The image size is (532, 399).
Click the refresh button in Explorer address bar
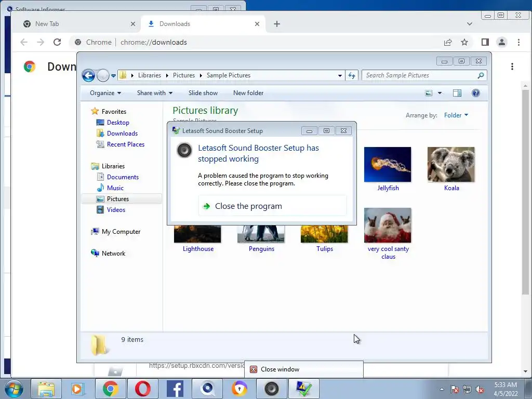352,76
